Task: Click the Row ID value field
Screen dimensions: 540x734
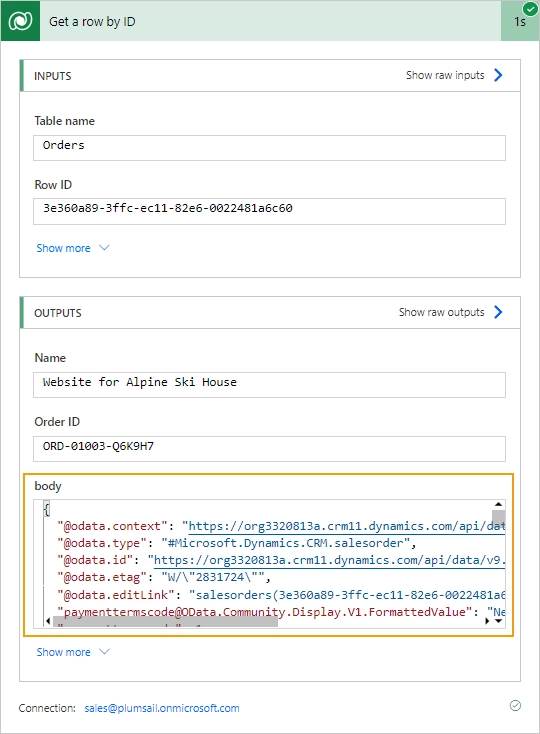Action: [x=269, y=211]
